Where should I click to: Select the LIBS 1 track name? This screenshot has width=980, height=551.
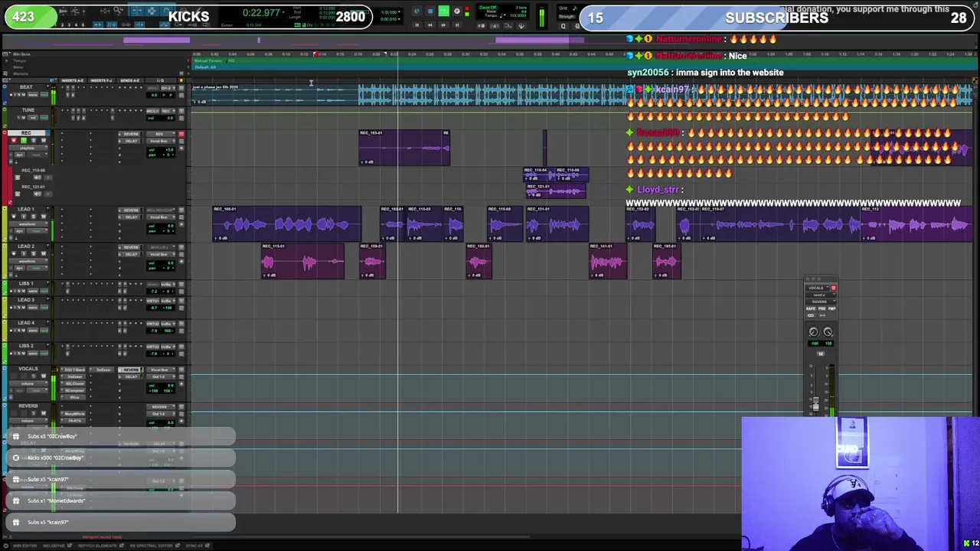click(x=26, y=284)
